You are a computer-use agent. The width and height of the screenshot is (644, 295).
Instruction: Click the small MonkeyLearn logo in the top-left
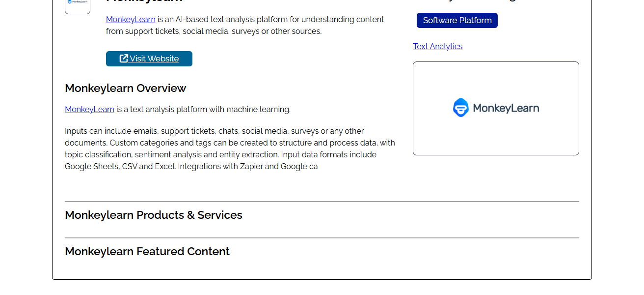tap(77, 3)
